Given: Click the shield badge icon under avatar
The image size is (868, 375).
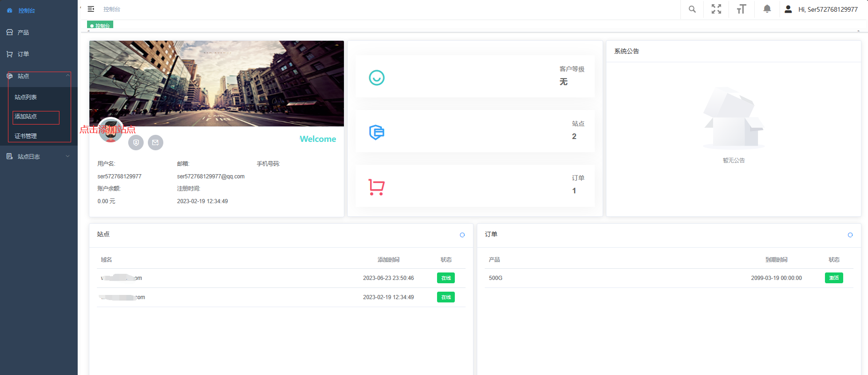Looking at the screenshot, I should point(136,142).
